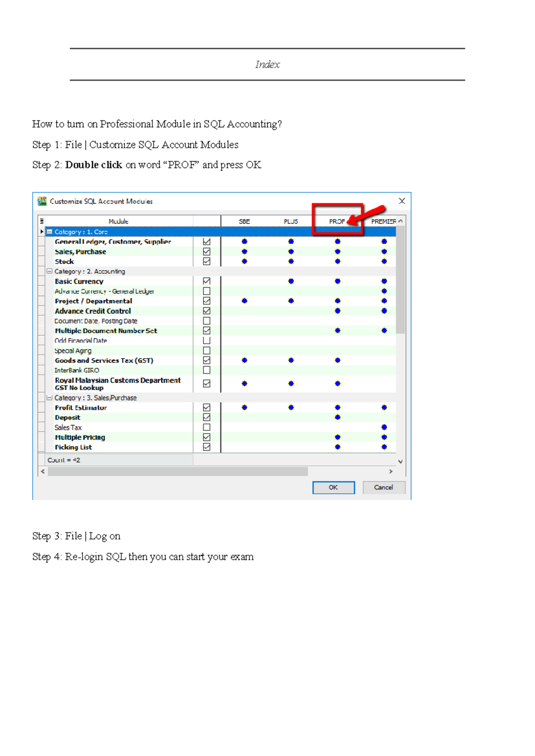Select the InterBank GIRO row name
The height and width of the screenshot is (756, 535).
point(77,370)
